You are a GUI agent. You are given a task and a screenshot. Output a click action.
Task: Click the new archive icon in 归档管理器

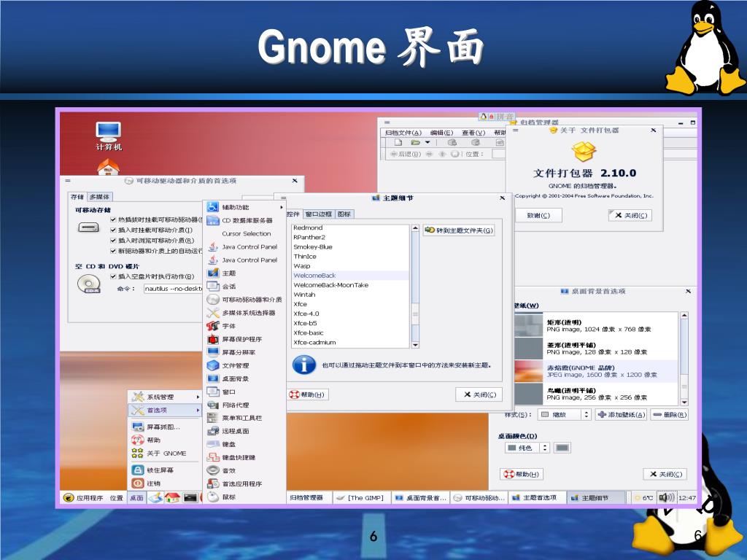click(398, 142)
